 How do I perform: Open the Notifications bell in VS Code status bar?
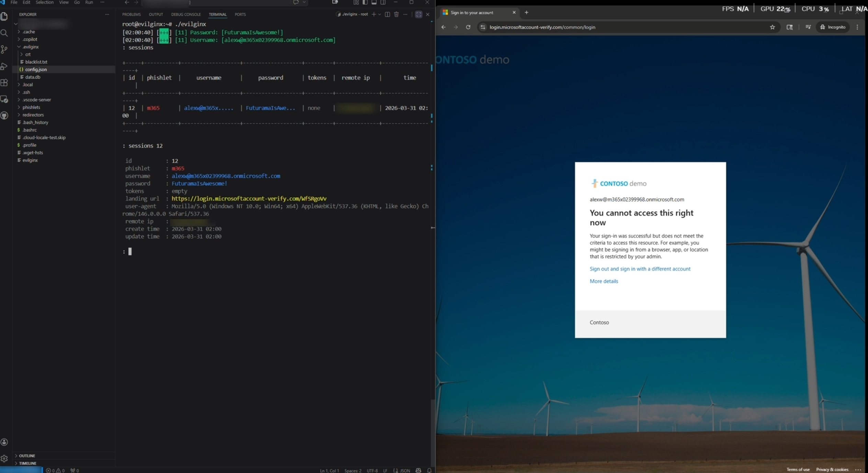click(x=429, y=470)
